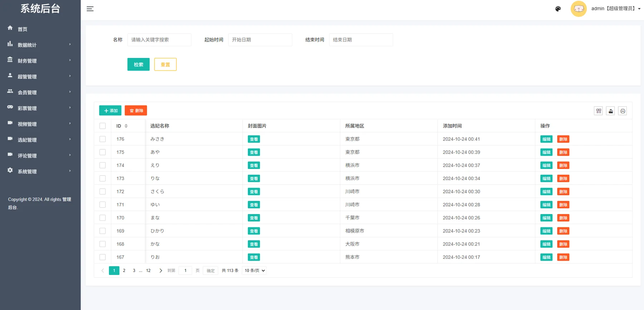This screenshot has height=310, width=644.
Task: Click the print table icon
Action: coord(623,111)
